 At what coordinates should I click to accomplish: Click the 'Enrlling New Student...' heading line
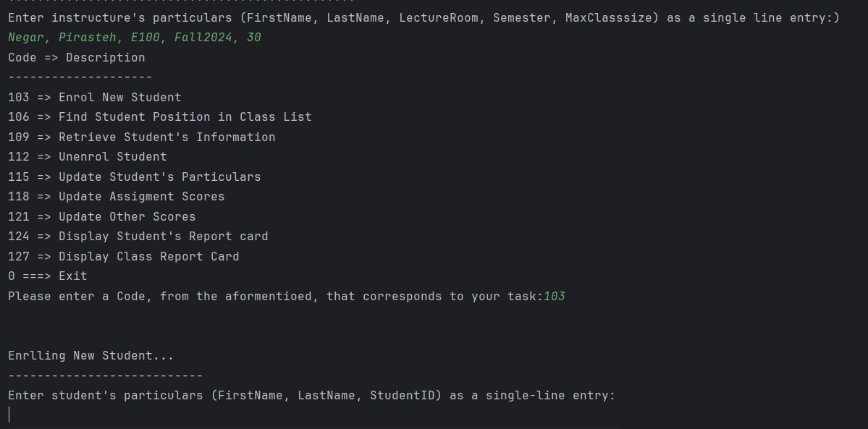(x=90, y=356)
